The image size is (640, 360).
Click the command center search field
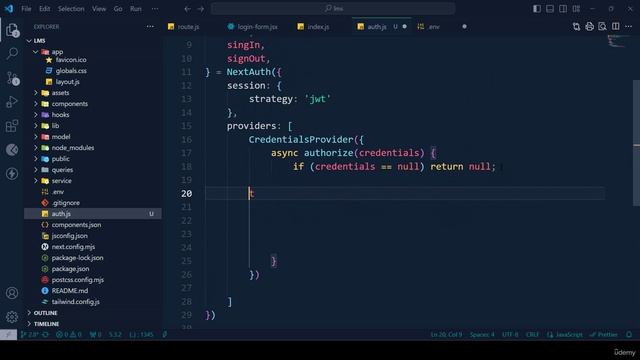pos(333,9)
